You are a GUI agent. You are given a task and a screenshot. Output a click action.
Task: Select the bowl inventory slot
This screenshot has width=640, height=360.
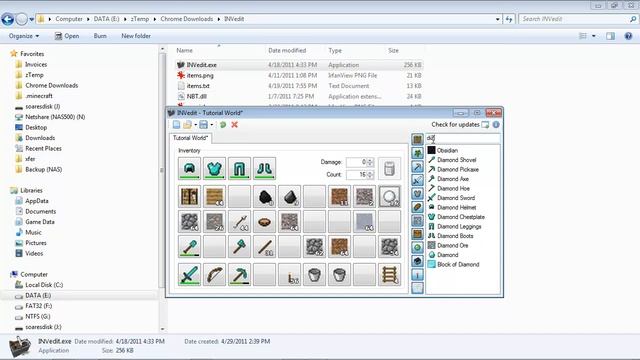pos(264,222)
